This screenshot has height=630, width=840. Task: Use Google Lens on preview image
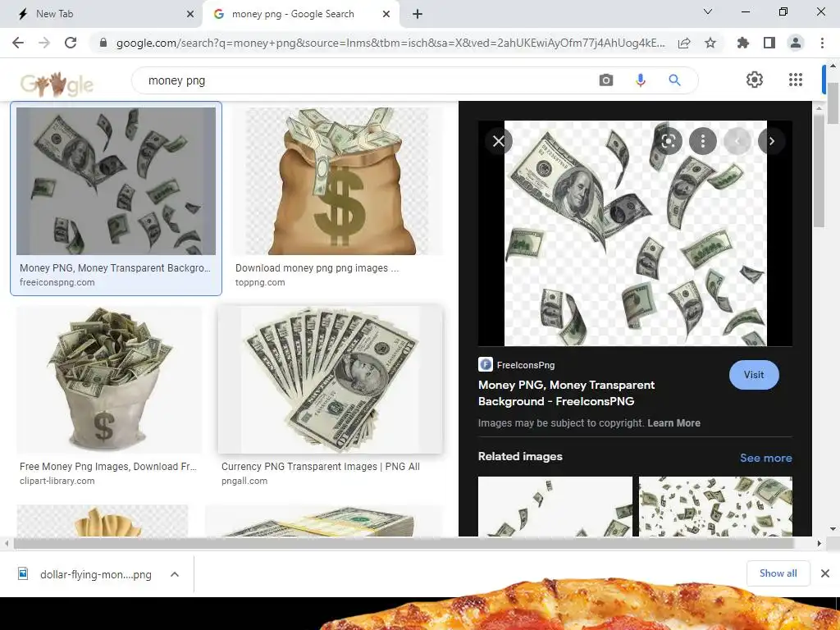click(x=668, y=141)
